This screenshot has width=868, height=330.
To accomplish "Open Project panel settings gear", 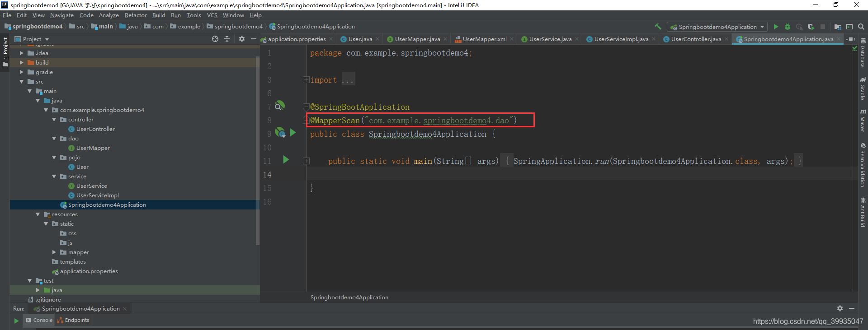I will click(x=242, y=39).
